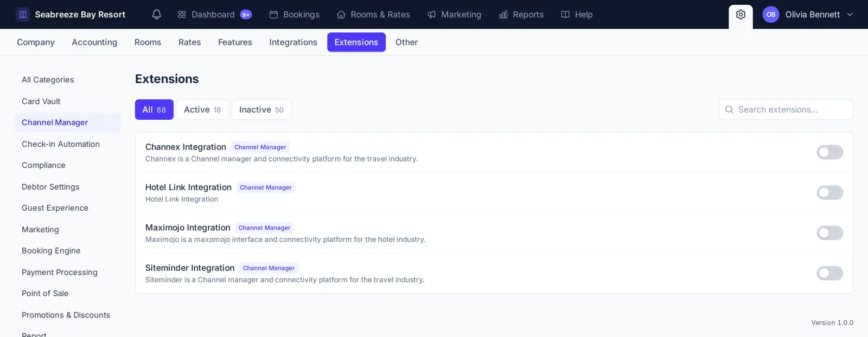
Task: Select the Extensions tab
Action: point(356,42)
